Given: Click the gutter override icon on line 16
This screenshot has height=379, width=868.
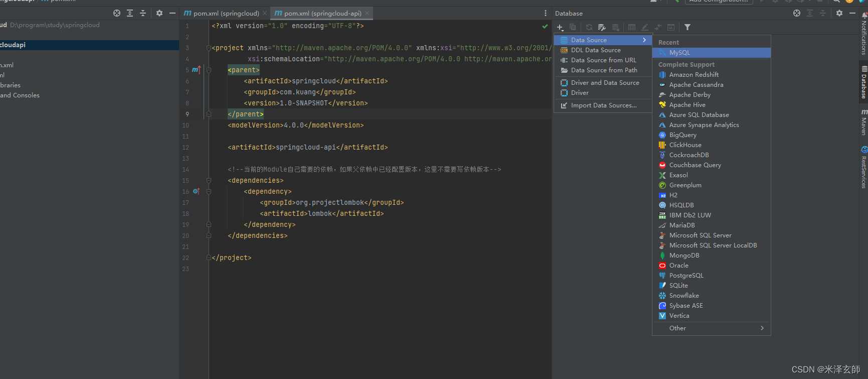Looking at the screenshot, I should pos(196,191).
